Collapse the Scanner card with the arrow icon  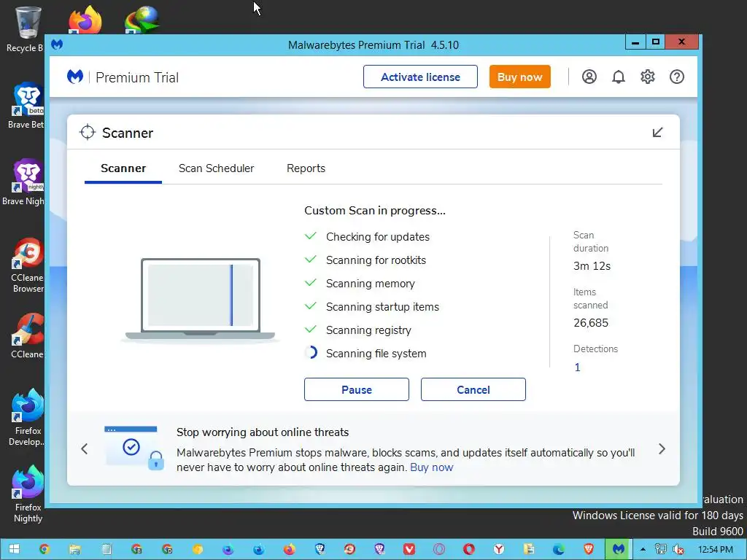click(657, 133)
